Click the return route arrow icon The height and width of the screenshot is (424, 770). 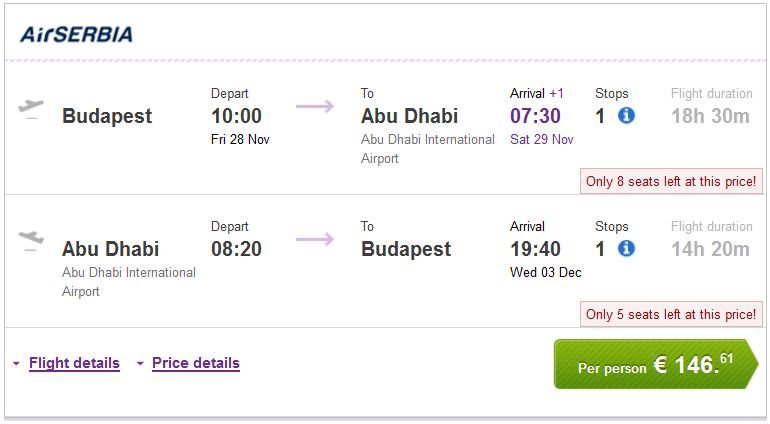coord(315,239)
